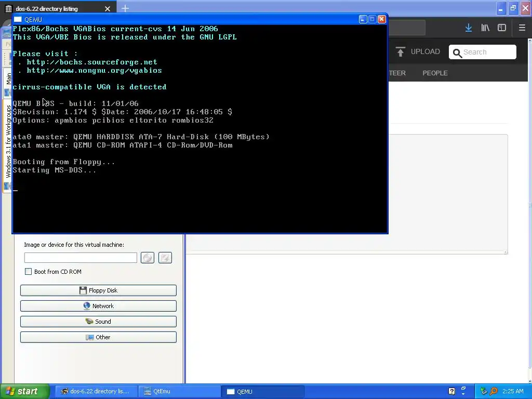Click the browser page vertical scrollbar
The width and height of the screenshot is (532, 399).
[530, 205]
